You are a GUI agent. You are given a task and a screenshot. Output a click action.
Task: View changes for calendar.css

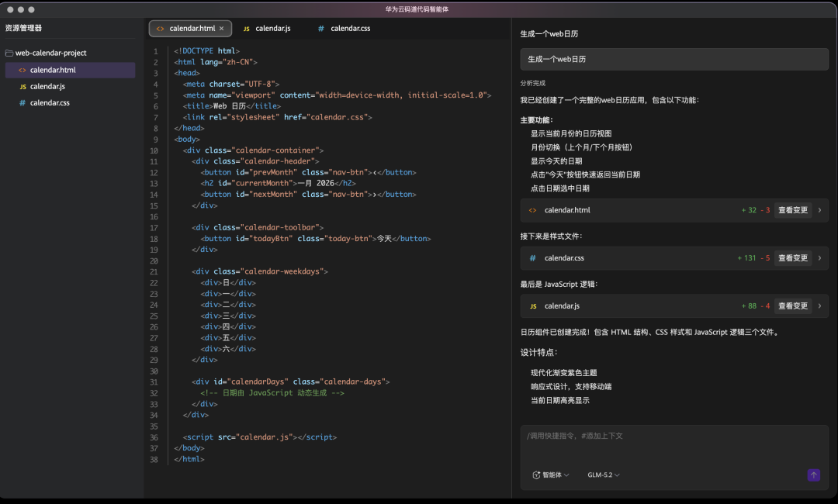[792, 258]
